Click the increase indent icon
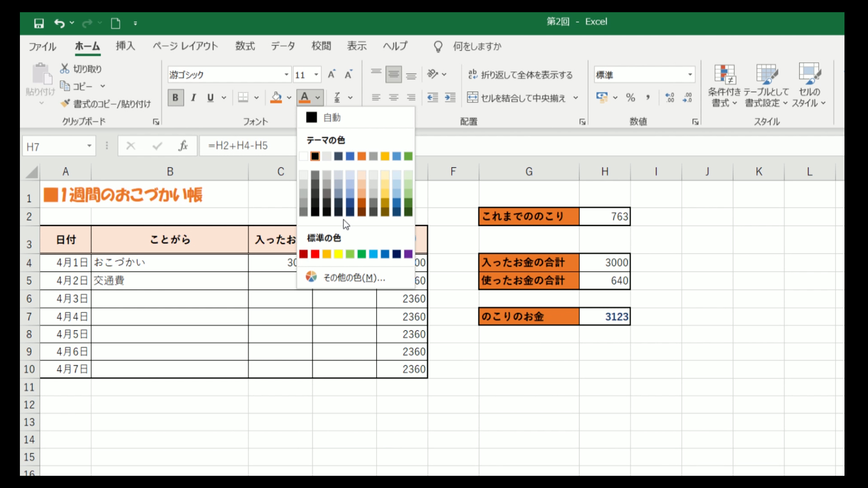 (450, 97)
